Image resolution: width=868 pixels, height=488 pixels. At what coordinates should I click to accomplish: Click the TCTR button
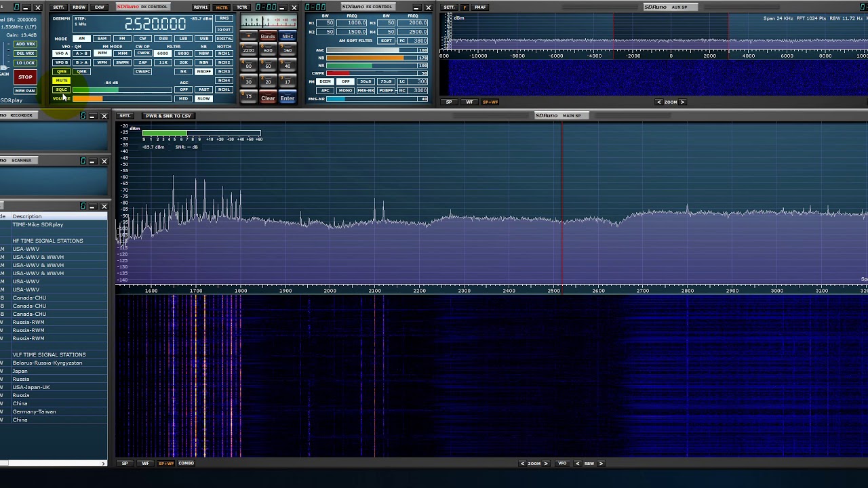coord(241,7)
